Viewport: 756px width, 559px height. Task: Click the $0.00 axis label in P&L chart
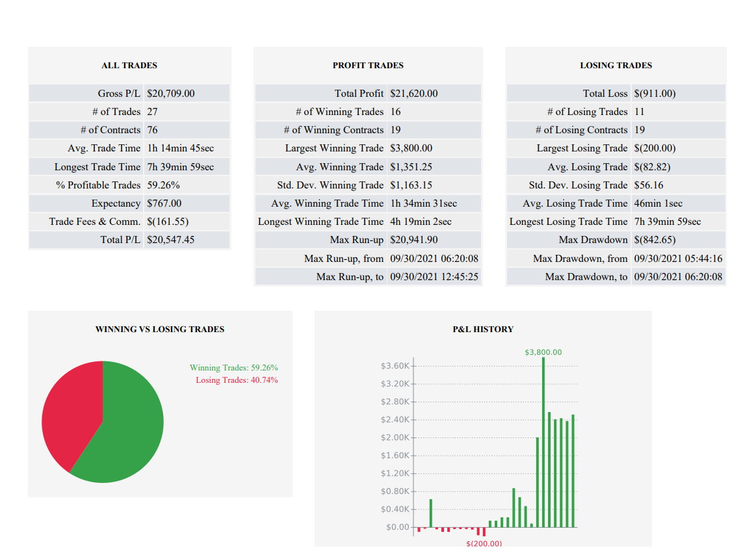click(x=397, y=527)
